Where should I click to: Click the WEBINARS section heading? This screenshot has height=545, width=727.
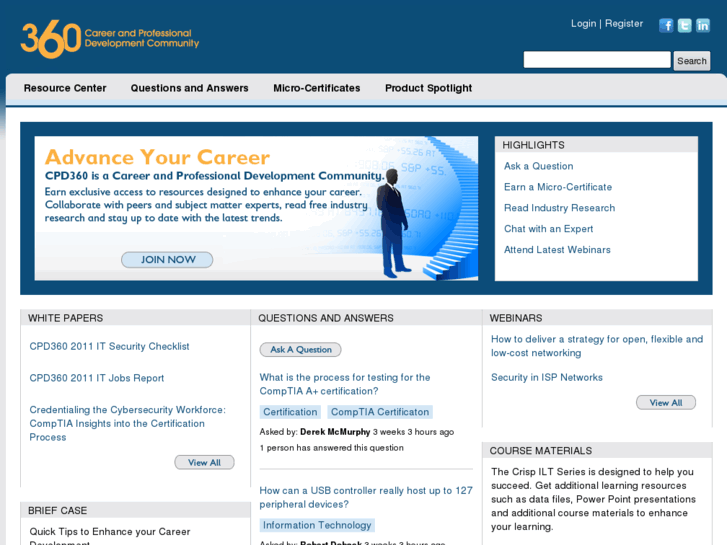pyautogui.click(x=516, y=318)
